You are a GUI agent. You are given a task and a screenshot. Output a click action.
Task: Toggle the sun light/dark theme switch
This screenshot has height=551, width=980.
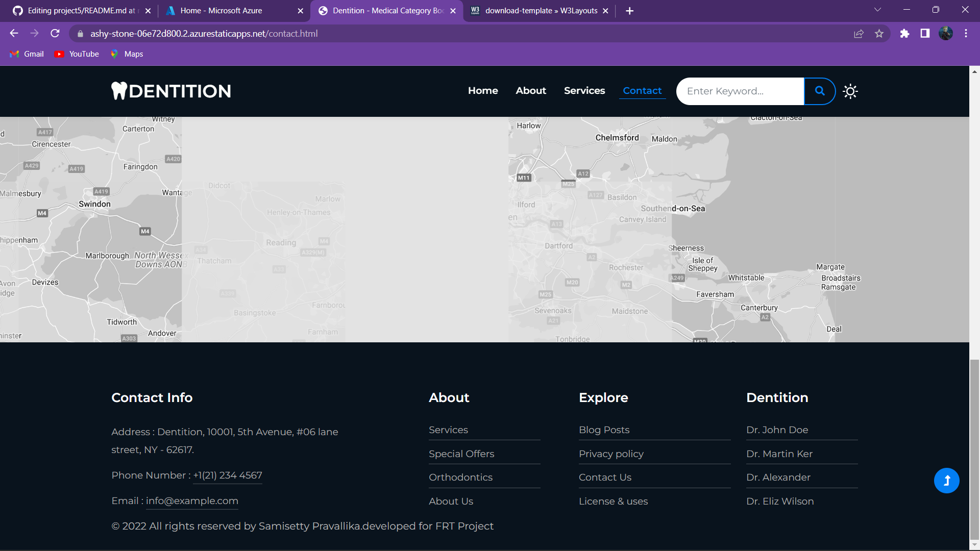point(850,91)
